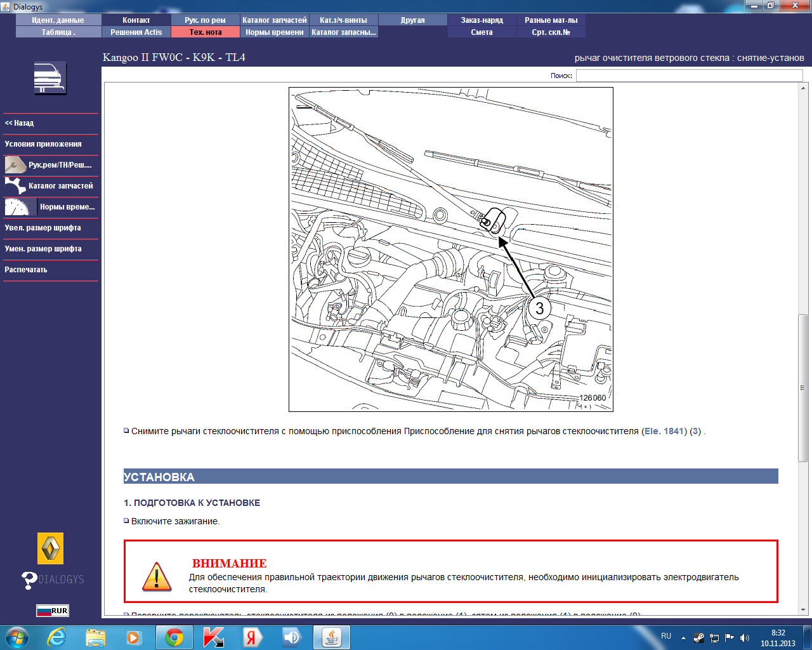The height and width of the screenshot is (650, 812).
Task: Show hidden system tray icons
Action: click(683, 638)
